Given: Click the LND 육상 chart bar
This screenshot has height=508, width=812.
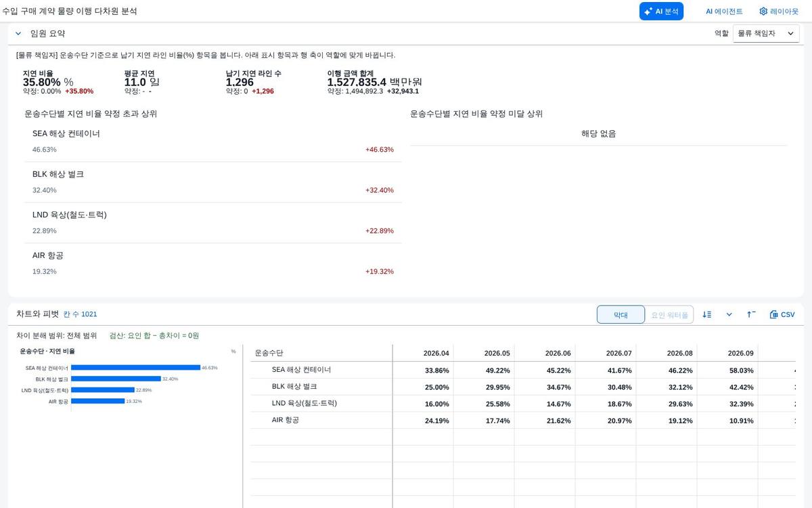Looking at the screenshot, I should tap(103, 390).
